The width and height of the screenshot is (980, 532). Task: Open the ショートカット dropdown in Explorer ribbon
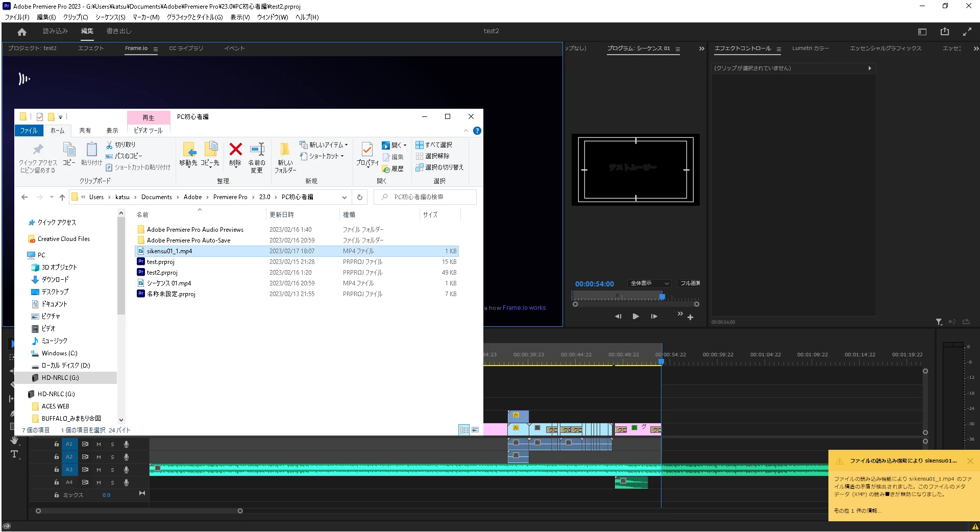pyautogui.click(x=322, y=156)
